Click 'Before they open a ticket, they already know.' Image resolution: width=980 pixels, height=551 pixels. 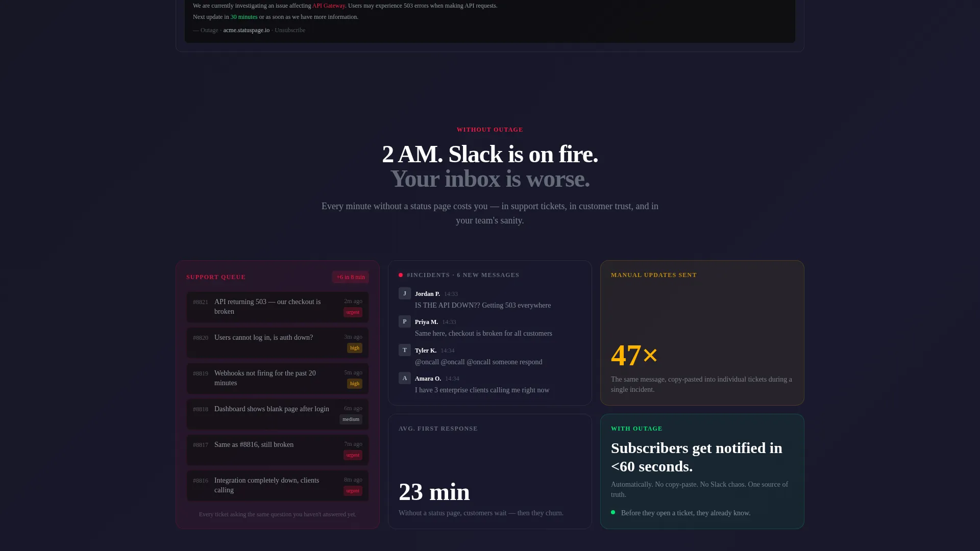(x=685, y=513)
